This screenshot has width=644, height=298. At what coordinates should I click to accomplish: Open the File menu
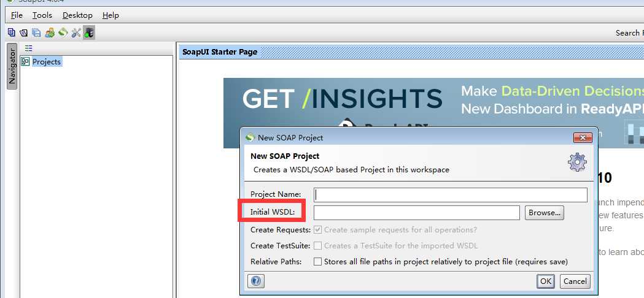click(x=17, y=15)
